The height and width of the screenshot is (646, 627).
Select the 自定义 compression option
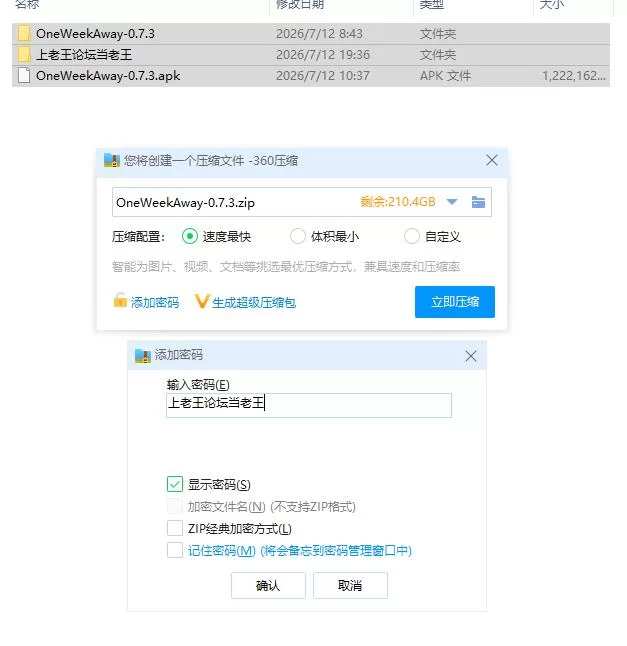(412, 236)
